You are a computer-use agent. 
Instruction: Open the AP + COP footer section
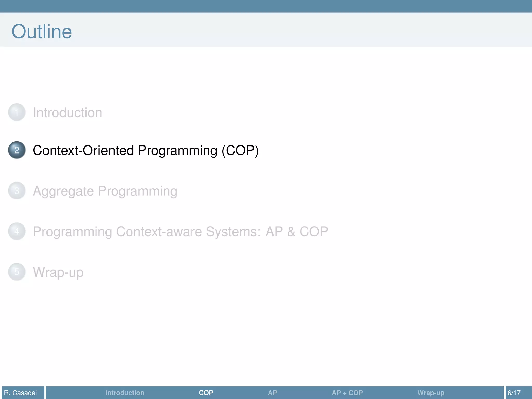[x=347, y=393]
